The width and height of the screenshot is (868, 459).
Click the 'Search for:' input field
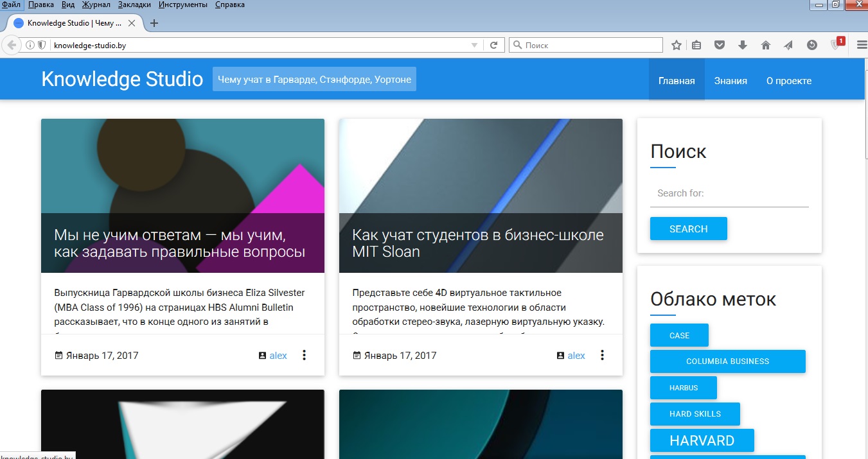[x=729, y=193]
